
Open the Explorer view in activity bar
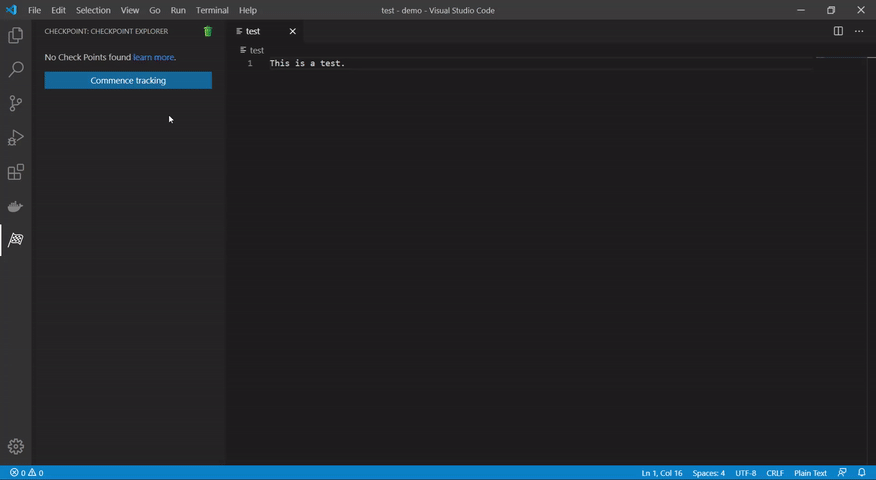coord(16,35)
